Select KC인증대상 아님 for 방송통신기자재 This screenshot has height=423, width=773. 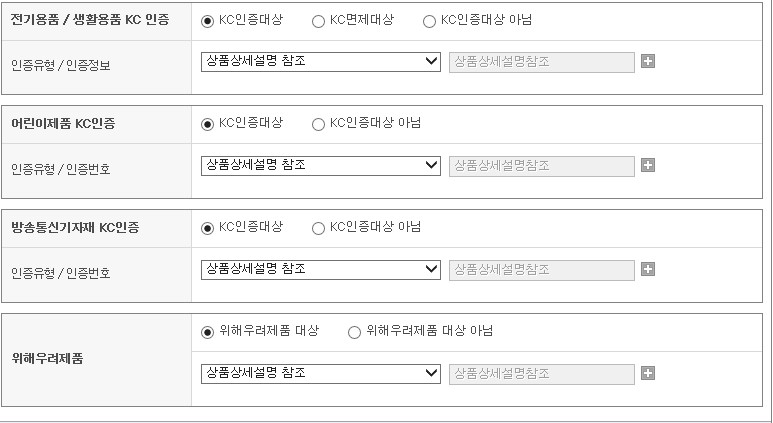click(x=319, y=228)
